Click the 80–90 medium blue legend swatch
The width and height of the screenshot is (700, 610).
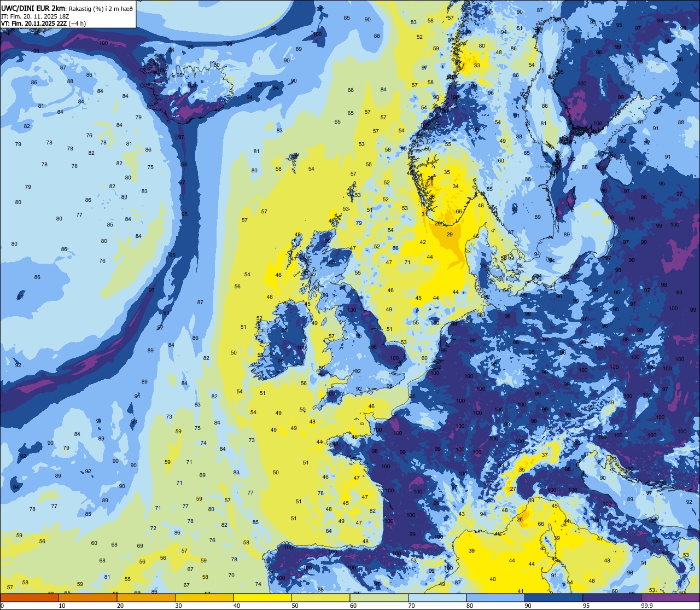click(x=495, y=597)
